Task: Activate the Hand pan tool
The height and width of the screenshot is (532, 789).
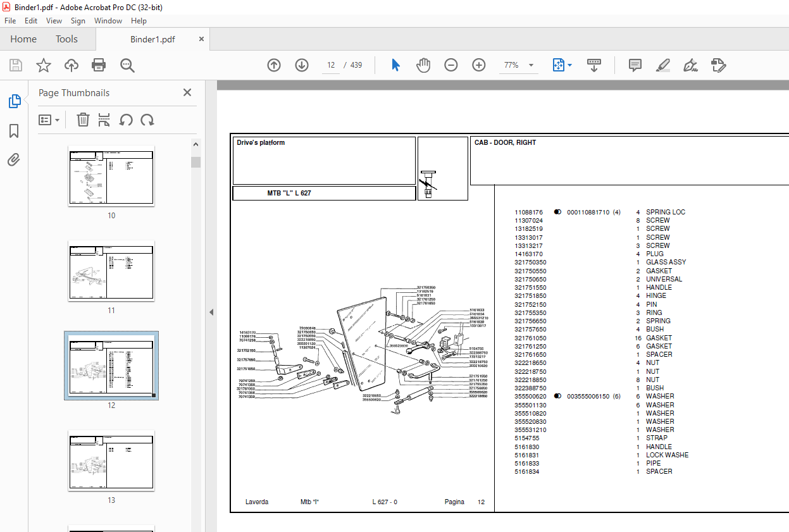Action: click(x=423, y=65)
